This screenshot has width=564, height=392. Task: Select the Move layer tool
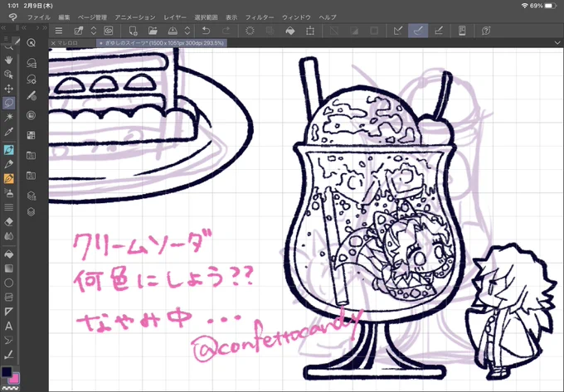pyautogui.click(x=8, y=89)
